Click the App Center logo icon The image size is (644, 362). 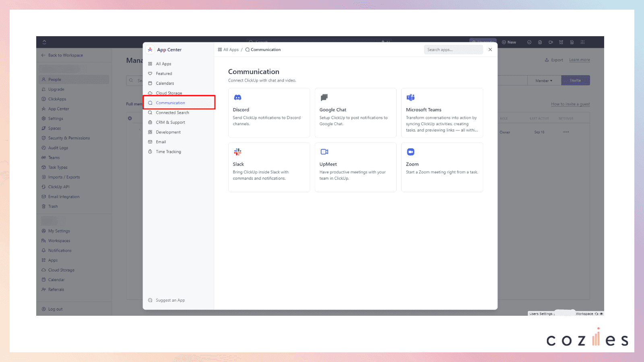(150, 49)
